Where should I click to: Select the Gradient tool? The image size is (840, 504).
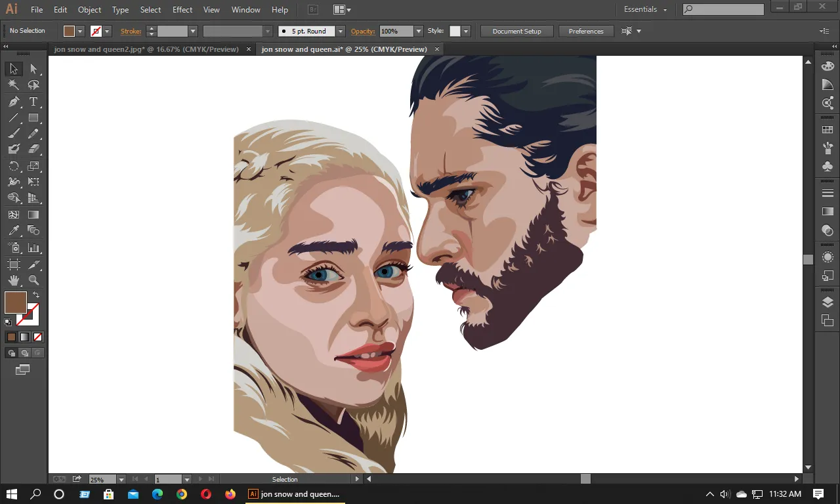click(33, 215)
